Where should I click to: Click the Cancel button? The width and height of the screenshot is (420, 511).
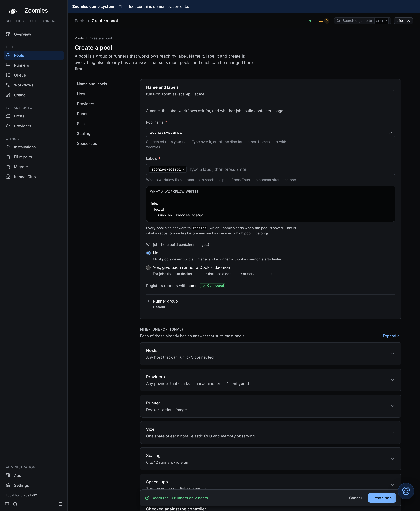click(355, 498)
